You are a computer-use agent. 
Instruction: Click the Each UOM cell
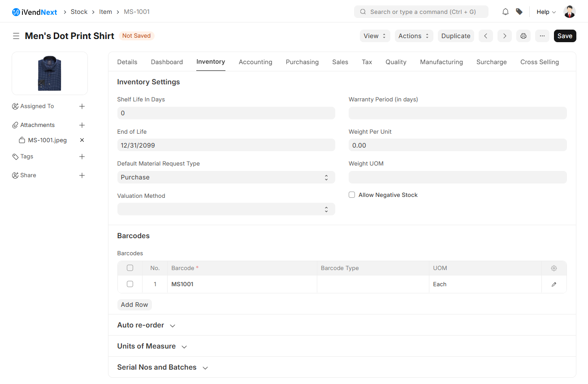pos(485,284)
